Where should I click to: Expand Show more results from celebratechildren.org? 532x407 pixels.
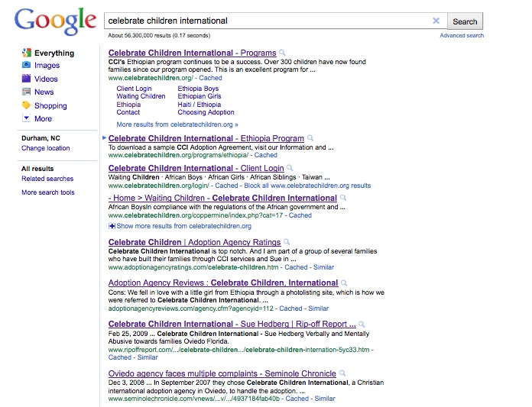coord(180,226)
